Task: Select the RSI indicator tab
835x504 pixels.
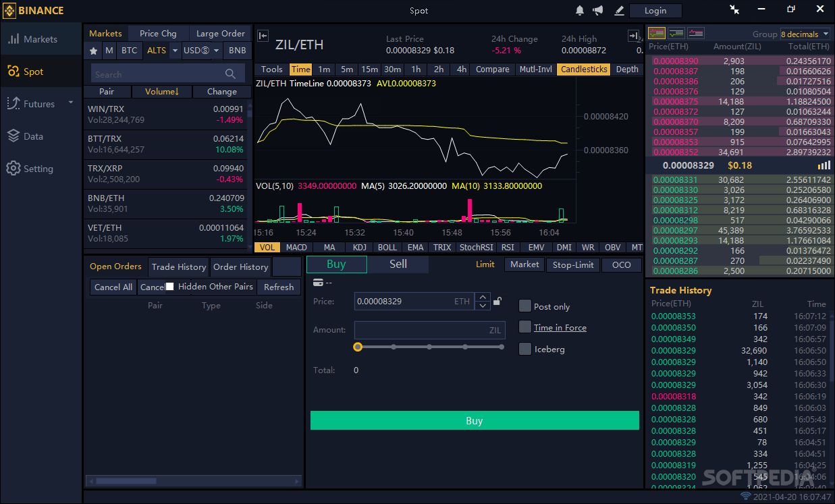Action: click(x=508, y=248)
